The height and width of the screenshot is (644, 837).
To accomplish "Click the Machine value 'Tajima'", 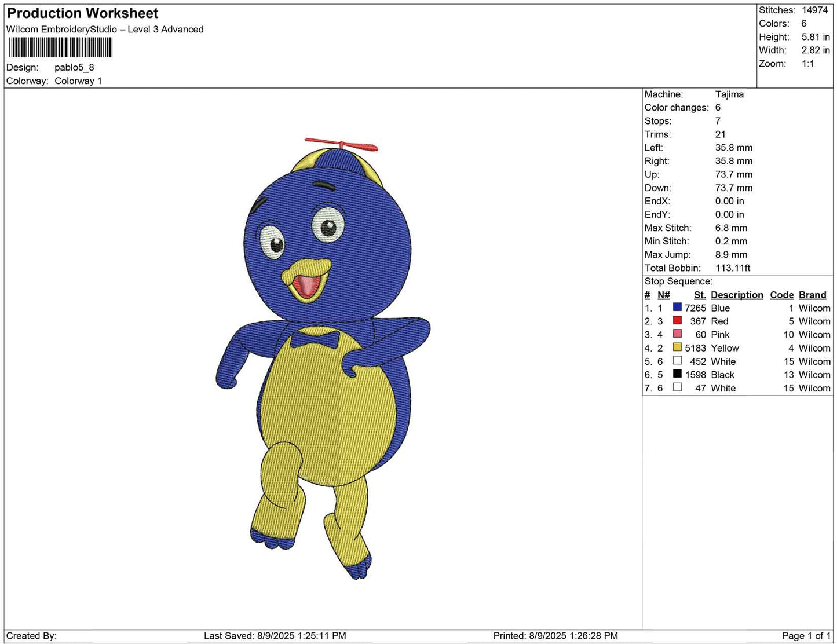I will (729, 94).
